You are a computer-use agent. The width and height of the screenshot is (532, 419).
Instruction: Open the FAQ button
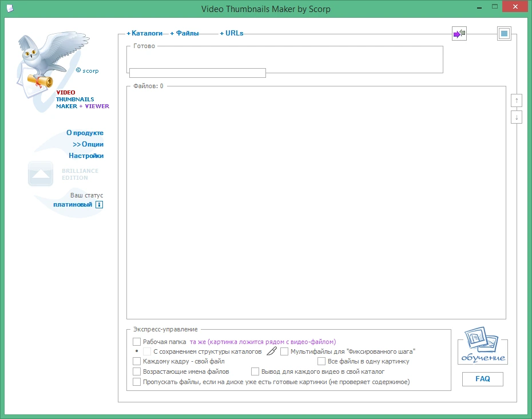(482, 379)
